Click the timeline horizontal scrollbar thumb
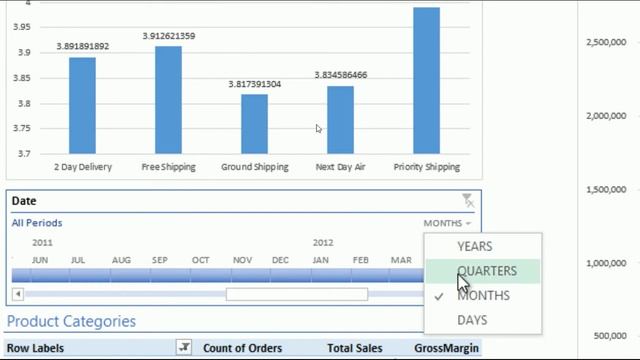Viewport: 640px width, 360px height. pyautogui.click(x=297, y=294)
